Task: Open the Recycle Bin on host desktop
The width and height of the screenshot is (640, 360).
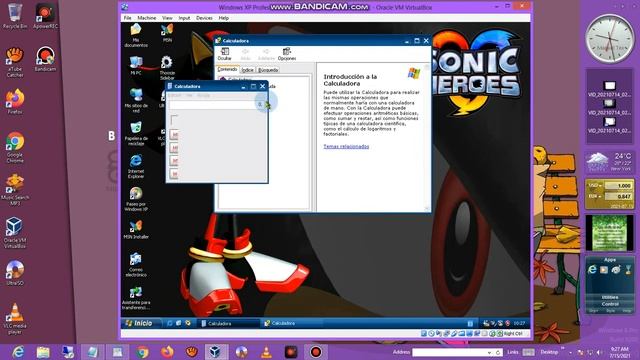Action: coord(15,16)
